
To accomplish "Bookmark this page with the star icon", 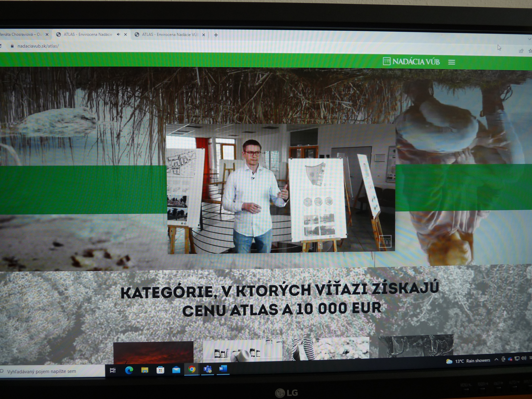I will [530, 51].
